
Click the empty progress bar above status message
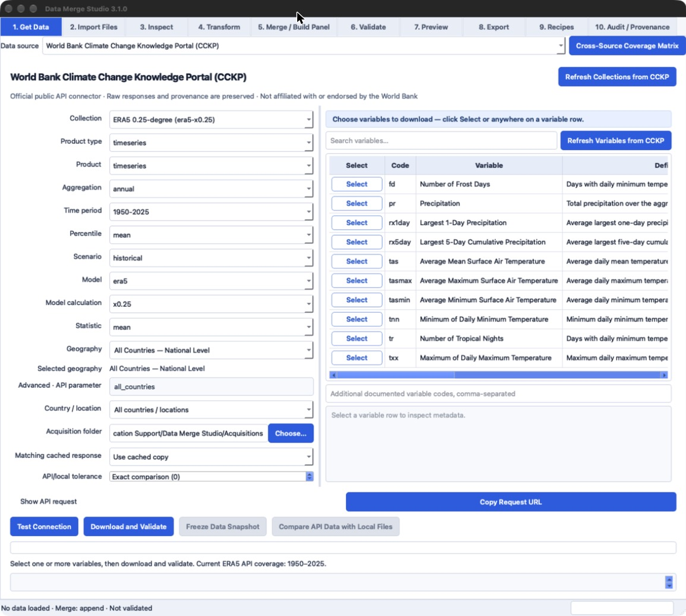point(343,547)
